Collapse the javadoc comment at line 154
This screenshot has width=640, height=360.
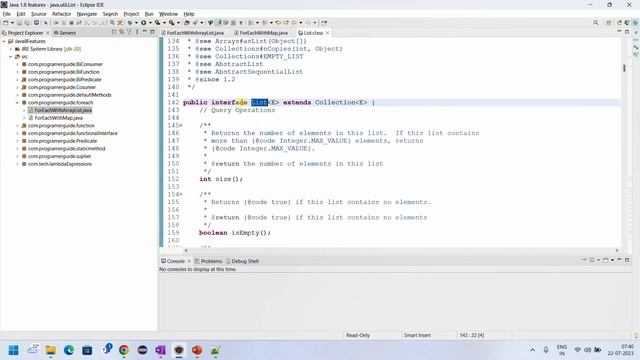click(x=181, y=194)
